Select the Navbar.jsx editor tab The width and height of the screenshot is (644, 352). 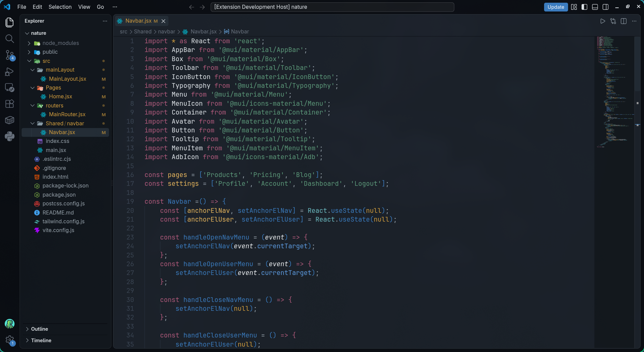[141, 21]
